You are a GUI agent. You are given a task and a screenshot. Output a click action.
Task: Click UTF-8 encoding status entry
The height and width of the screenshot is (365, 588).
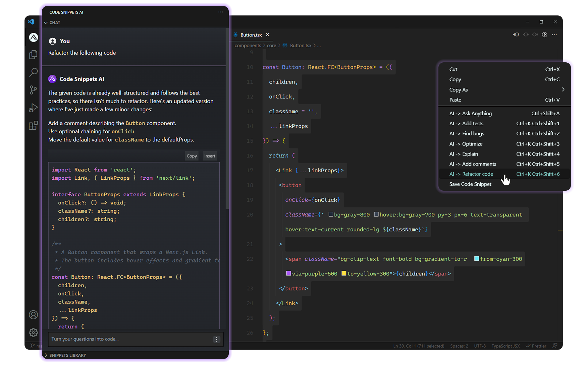[480, 346]
